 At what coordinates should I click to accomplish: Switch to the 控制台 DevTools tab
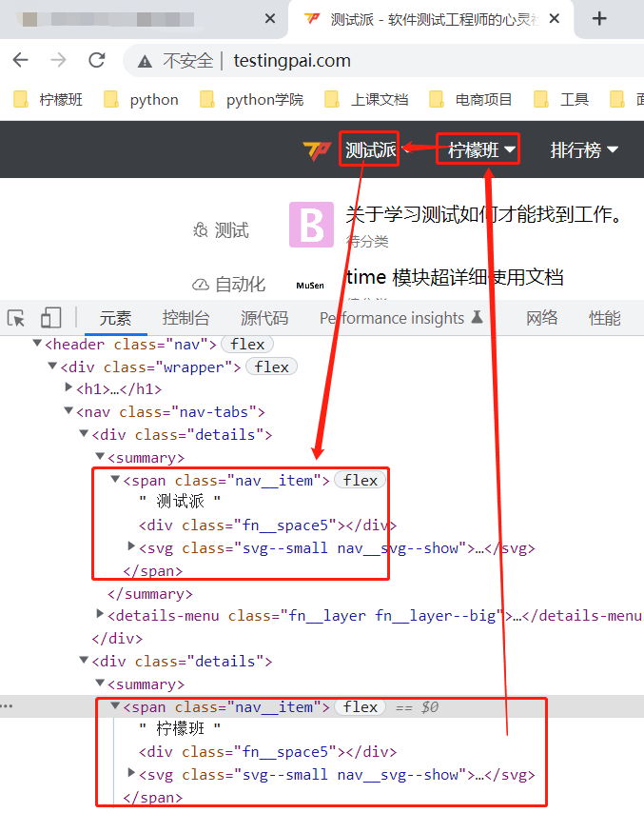[x=185, y=318]
